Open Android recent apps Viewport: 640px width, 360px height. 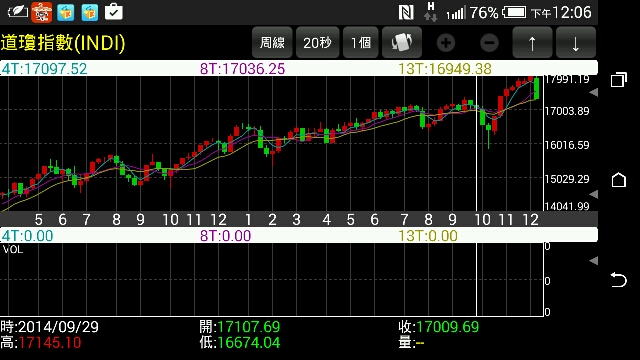[x=619, y=79]
